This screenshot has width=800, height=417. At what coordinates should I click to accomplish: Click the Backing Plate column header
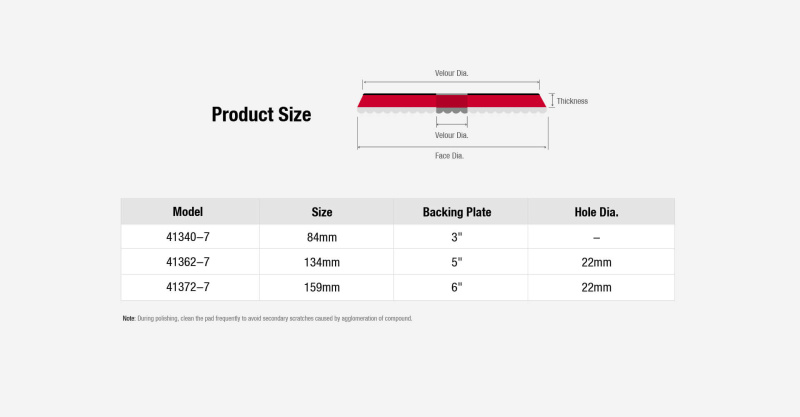click(x=457, y=212)
